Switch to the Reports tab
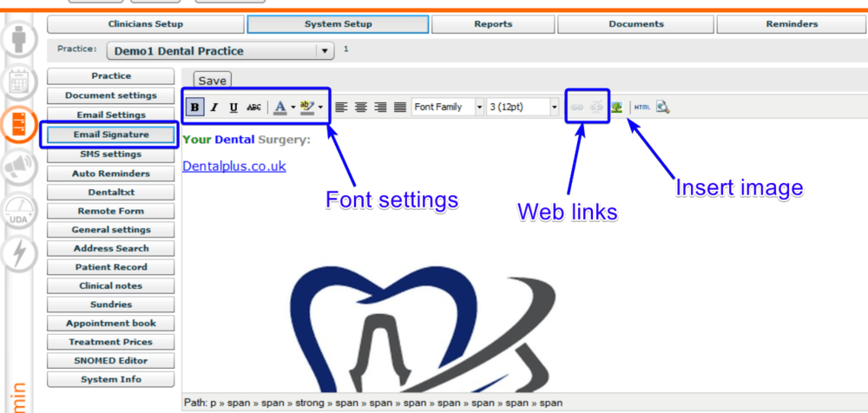 tap(492, 24)
